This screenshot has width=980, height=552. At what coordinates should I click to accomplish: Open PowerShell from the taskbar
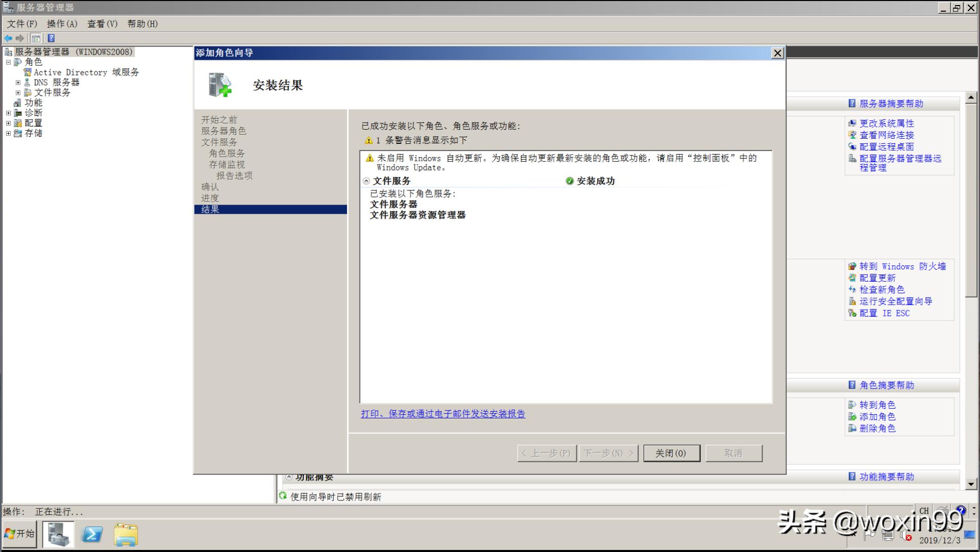coord(92,534)
